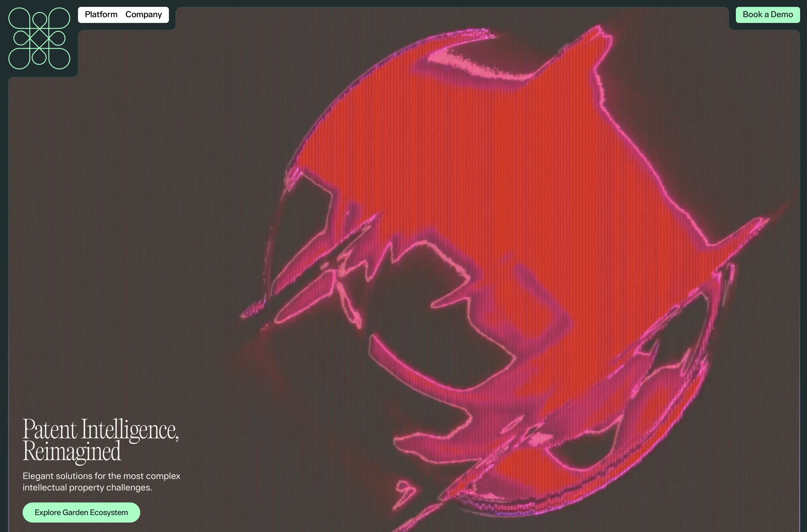Screen dimensions: 807x532
Task: Click the bottom-left loop of the logo
Action: pyautogui.click(x=19, y=58)
